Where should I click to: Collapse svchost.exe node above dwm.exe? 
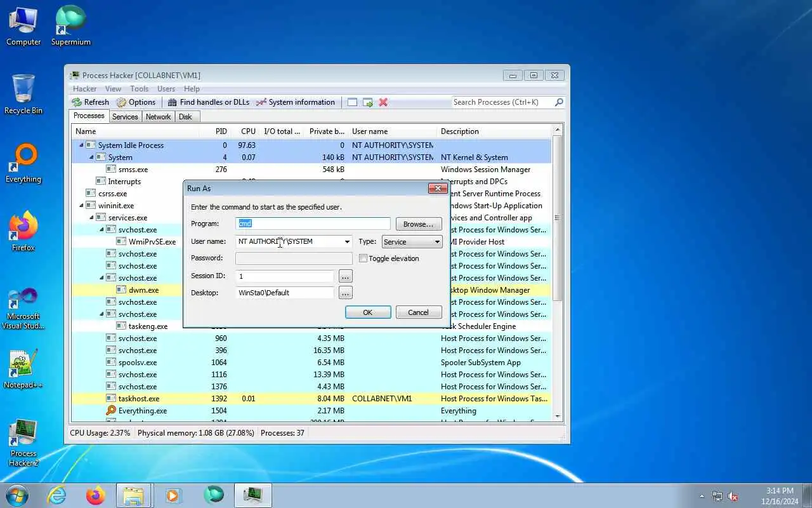101,278
